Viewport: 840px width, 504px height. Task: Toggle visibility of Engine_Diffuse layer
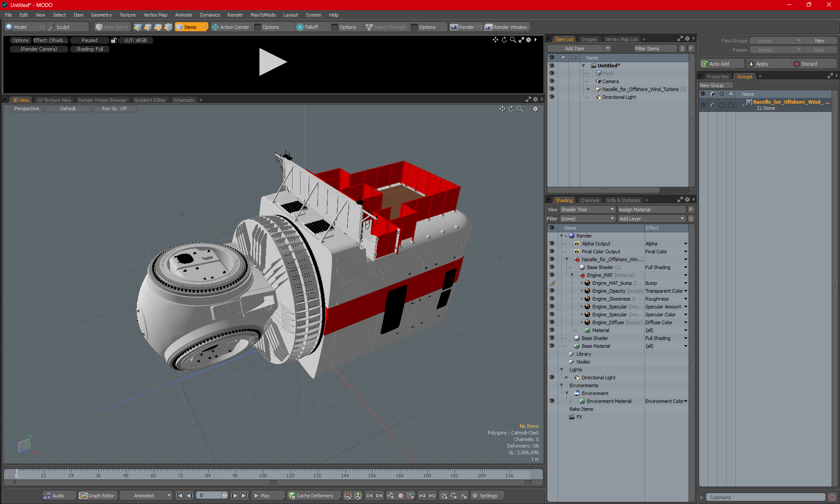pos(552,322)
